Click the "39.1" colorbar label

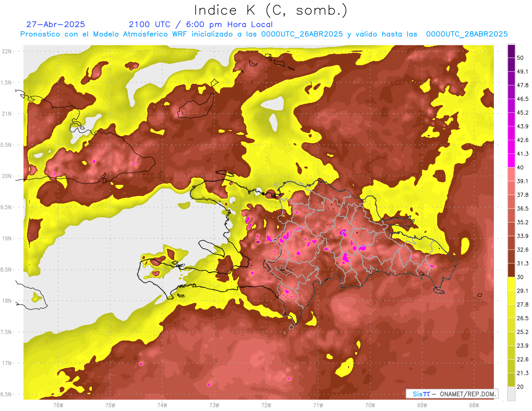tap(523, 181)
